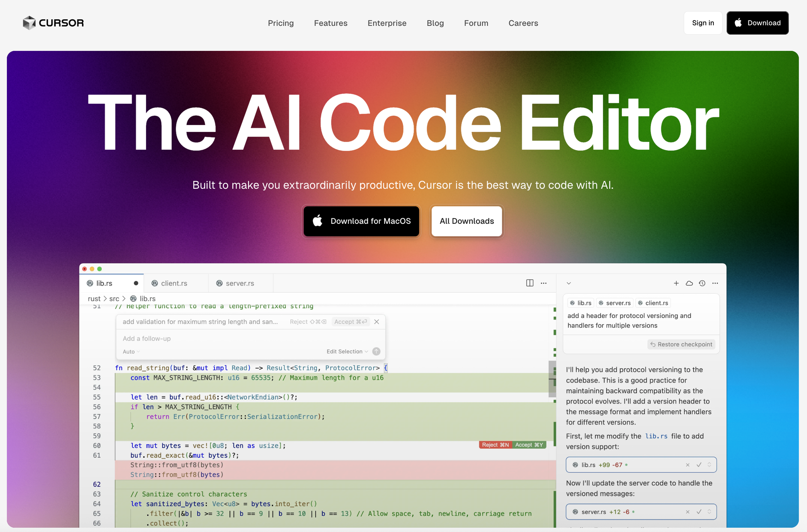
Task: Reject the server.rs +12 -6 change with the X
Action: click(x=688, y=511)
